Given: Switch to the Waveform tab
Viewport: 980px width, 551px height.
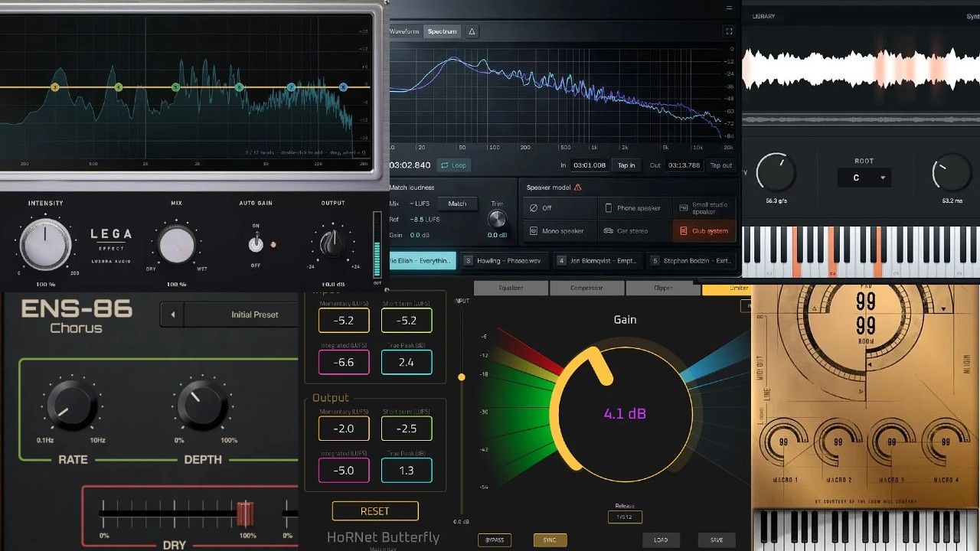Looking at the screenshot, I should point(404,31).
